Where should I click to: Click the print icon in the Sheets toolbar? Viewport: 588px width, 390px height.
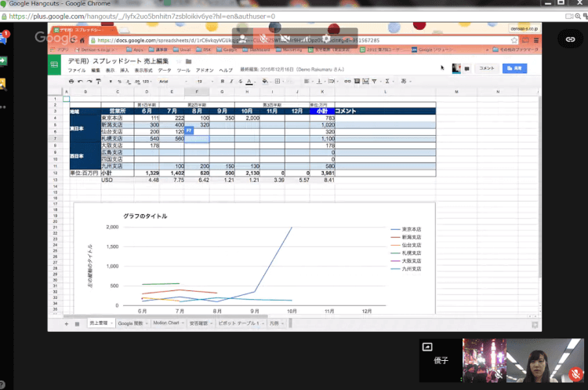71,81
